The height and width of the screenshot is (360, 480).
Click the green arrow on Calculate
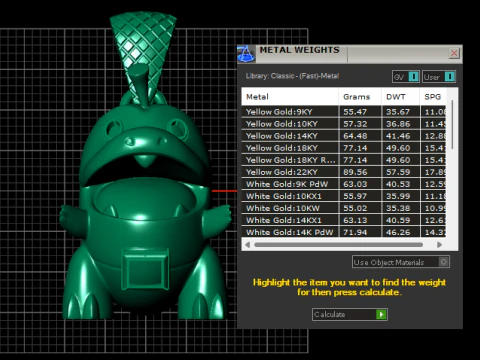381,314
